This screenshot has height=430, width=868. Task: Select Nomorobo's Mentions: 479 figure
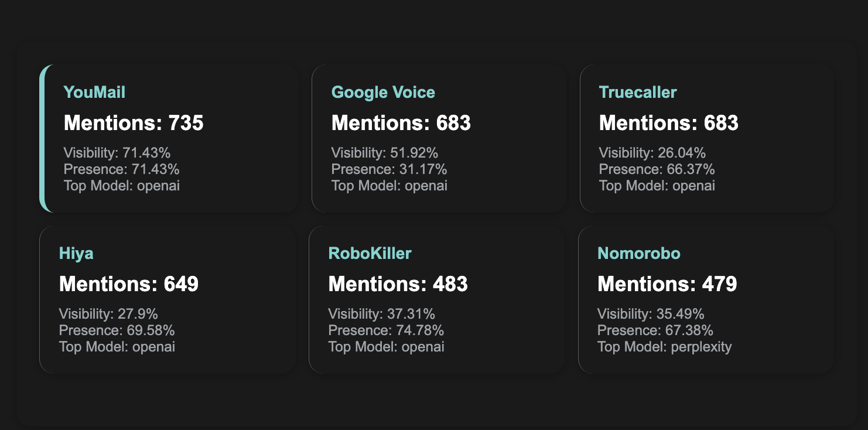pyautogui.click(x=667, y=284)
